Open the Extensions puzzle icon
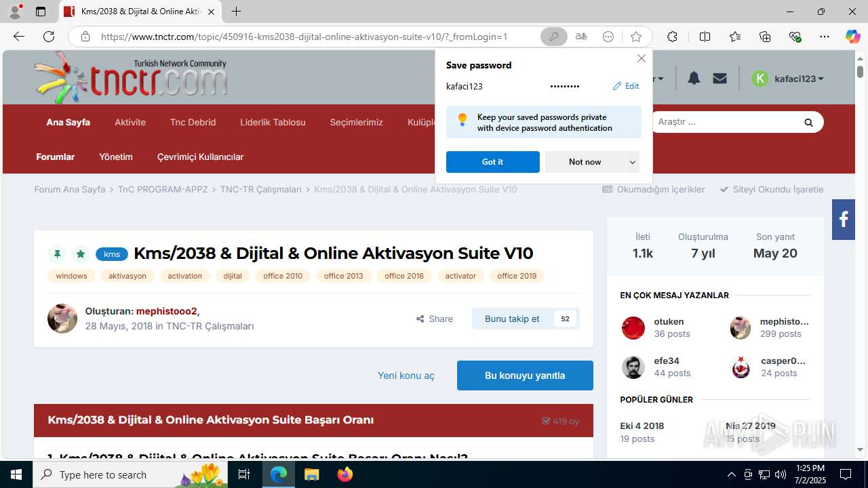This screenshot has height=488, width=868. (x=672, y=37)
